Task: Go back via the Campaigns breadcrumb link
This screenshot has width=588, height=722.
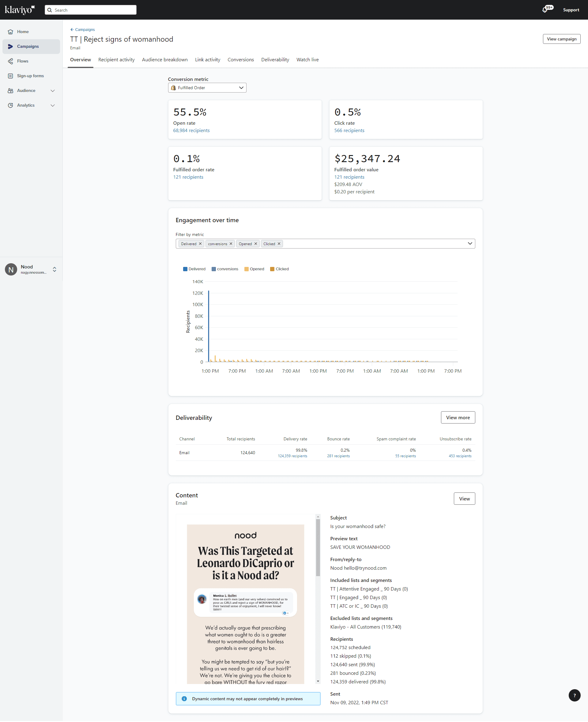Action: click(85, 30)
